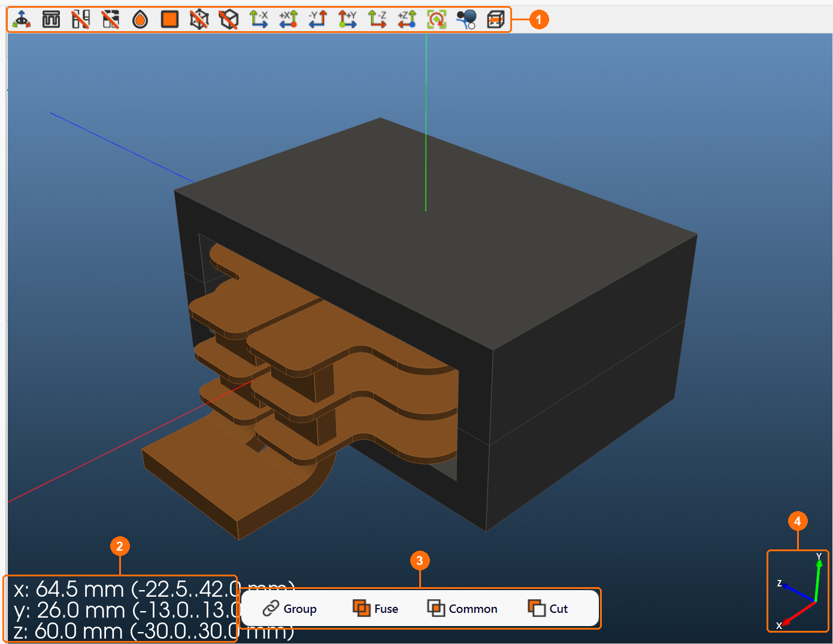The height and width of the screenshot is (644, 833).
Task: Click the blue sphere light icon
Action: pyautogui.click(x=466, y=20)
